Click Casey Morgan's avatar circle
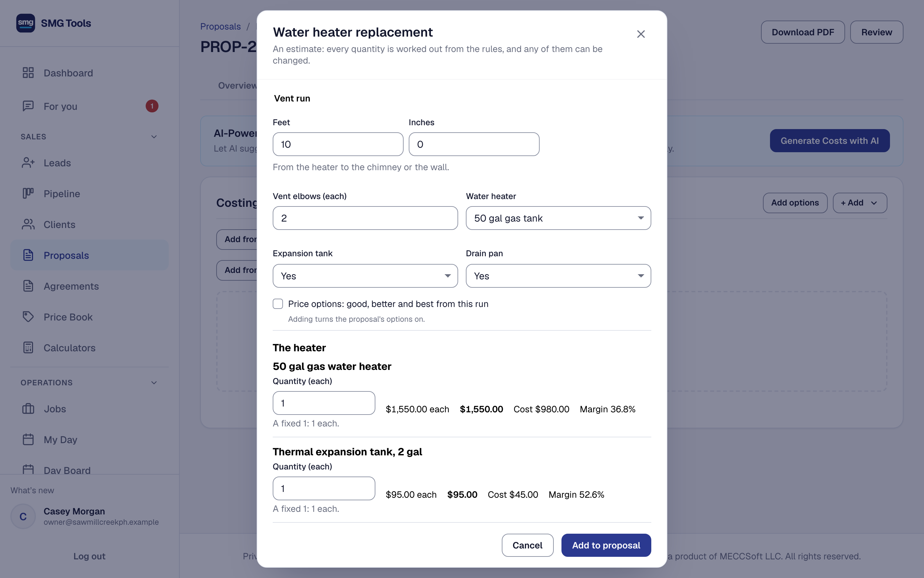The height and width of the screenshot is (578, 924). click(23, 516)
